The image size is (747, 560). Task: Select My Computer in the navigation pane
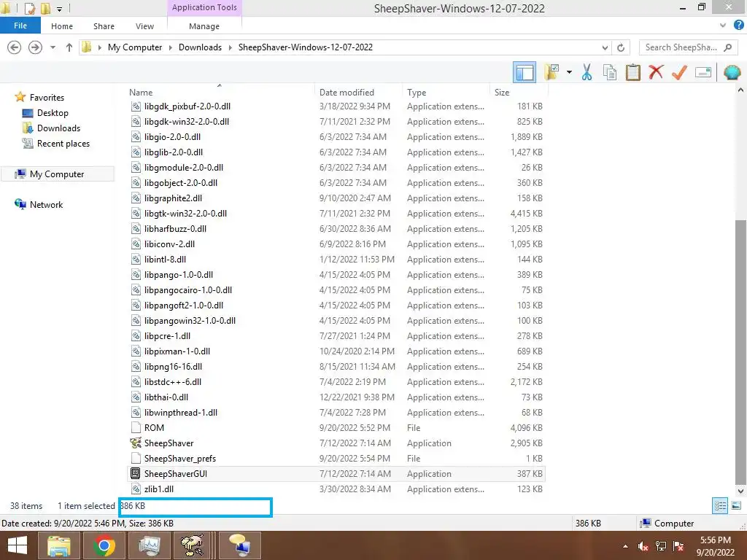click(57, 174)
